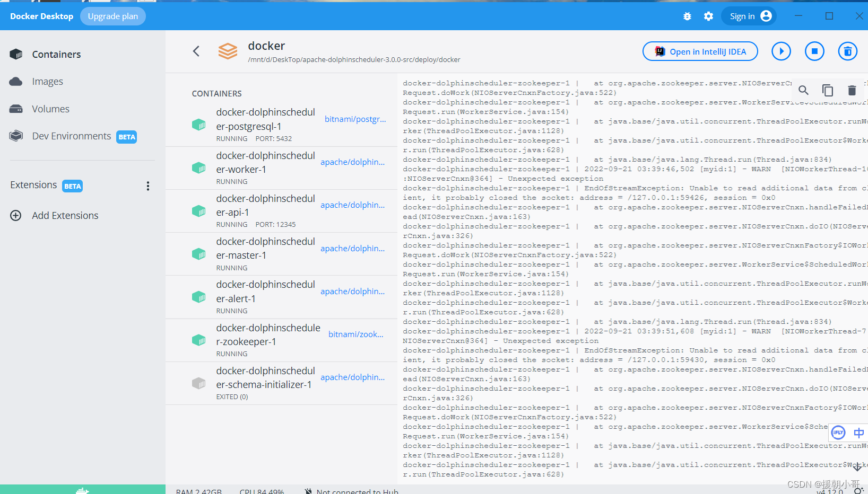Delete the docker compose stack
The height and width of the screenshot is (494, 868).
pyautogui.click(x=848, y=51)
